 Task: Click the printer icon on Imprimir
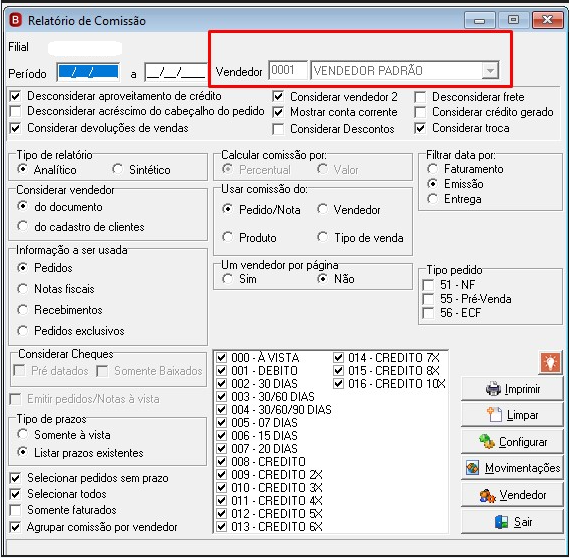click(x=494, y=389)
